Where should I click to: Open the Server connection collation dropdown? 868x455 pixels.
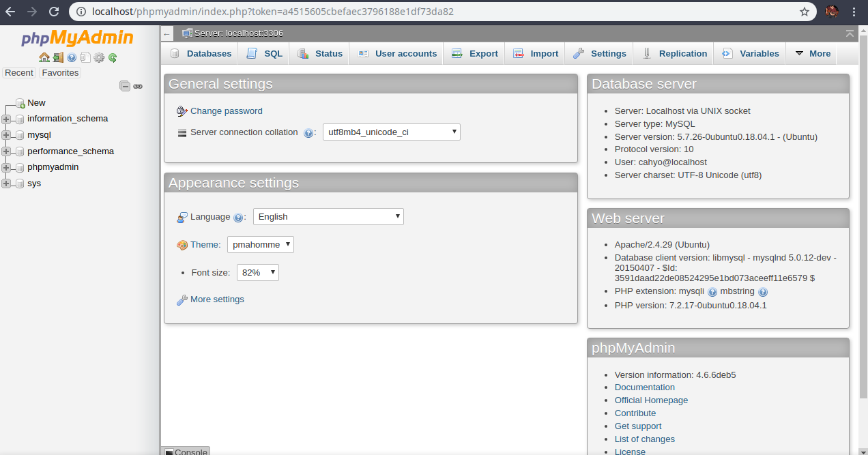[391, 132]
